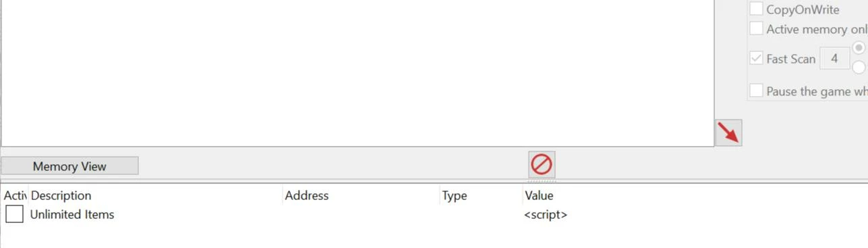Viewport: 868px width, 248px height.
Task: Click the red circle clear address list icon
Action: coord(542,164)
